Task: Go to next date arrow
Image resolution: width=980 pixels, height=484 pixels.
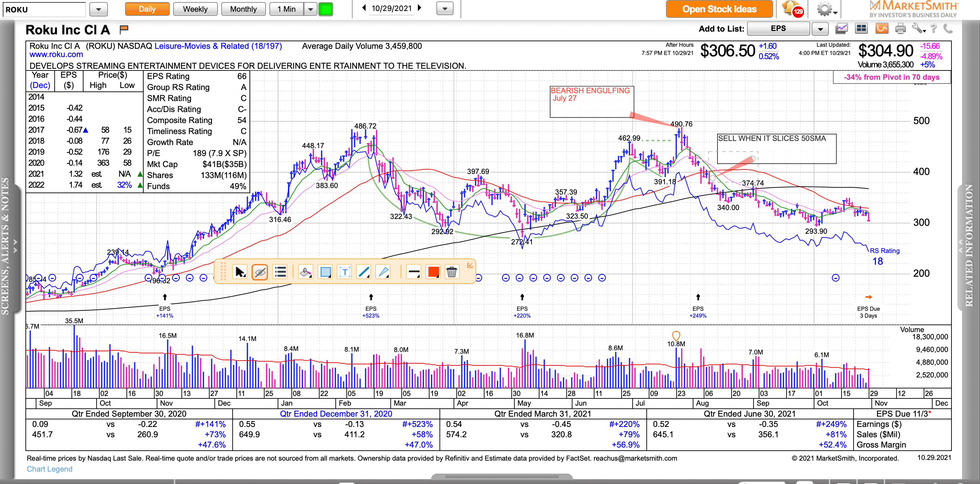Action: (x=420, y=8)
